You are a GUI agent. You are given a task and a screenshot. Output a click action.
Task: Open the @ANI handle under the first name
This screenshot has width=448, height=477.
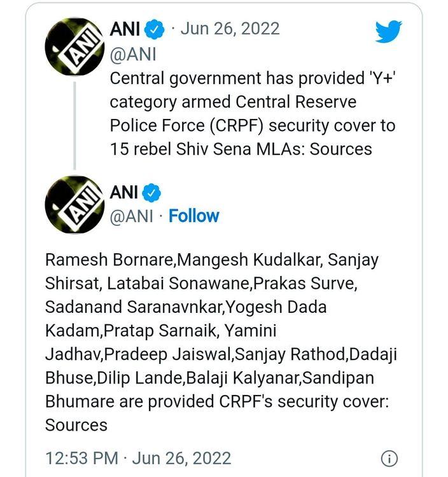(x=133, y=53)
